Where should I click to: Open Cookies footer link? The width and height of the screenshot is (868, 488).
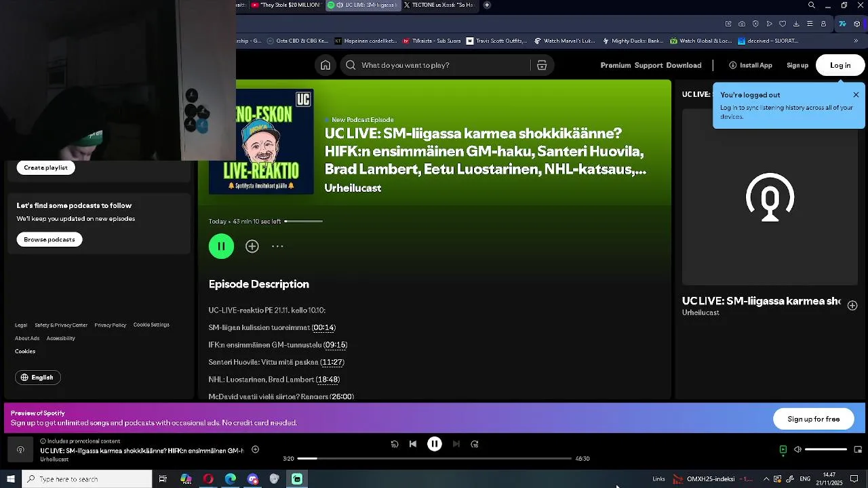pos(25,351)
